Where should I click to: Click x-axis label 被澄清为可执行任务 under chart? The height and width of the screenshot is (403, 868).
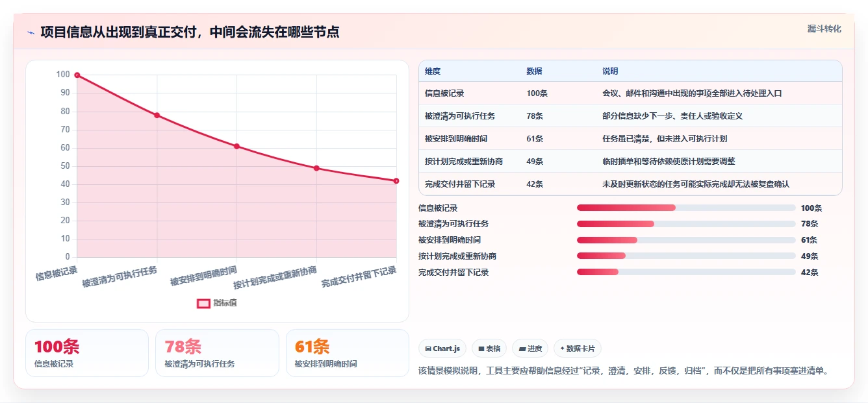pos(120,277)
